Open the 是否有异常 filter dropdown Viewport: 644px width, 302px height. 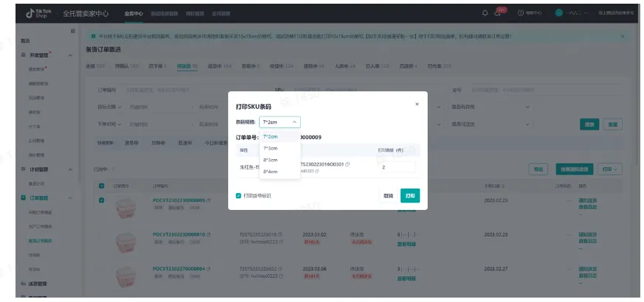pos(491,107)
